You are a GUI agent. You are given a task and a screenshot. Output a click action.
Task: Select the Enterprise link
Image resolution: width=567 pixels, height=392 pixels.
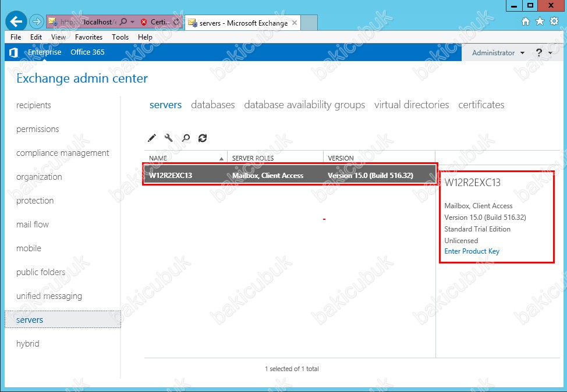click(x=44, y=52)
